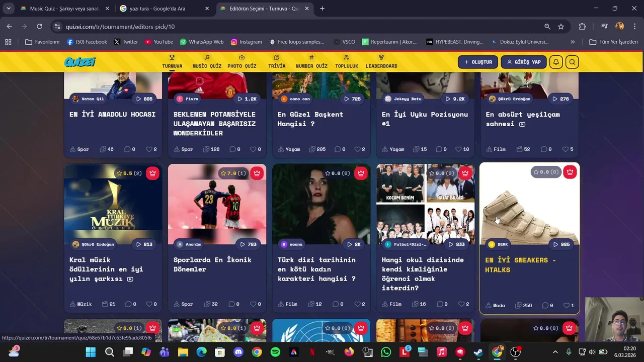Open the Windows Start menu
Screen dimensions: 644x362
click(91, 352)
